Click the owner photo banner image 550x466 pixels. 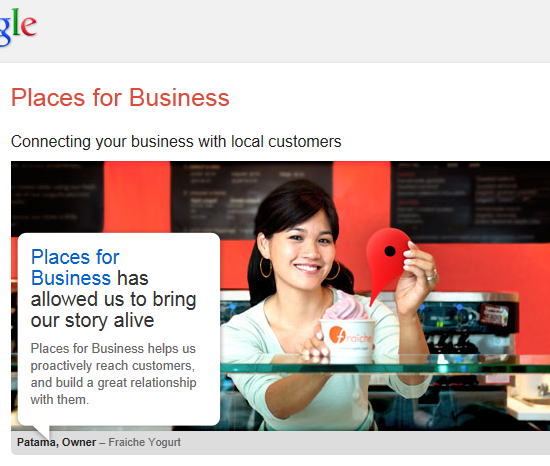pyautogui.click(x=281, y=296)
